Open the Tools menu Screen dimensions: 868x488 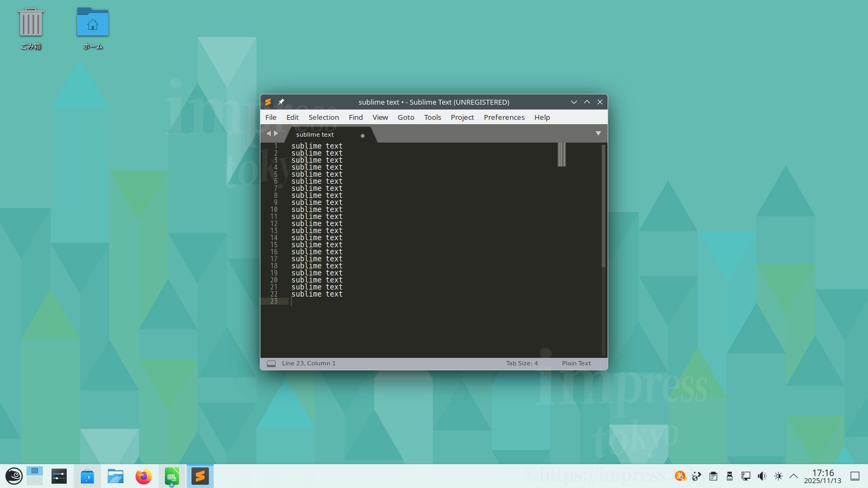[x=432, y=117]
